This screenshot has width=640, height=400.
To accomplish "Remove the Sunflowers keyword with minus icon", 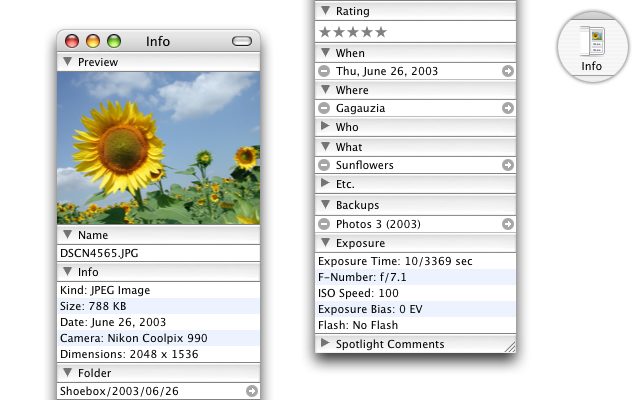I will point(324,165).
